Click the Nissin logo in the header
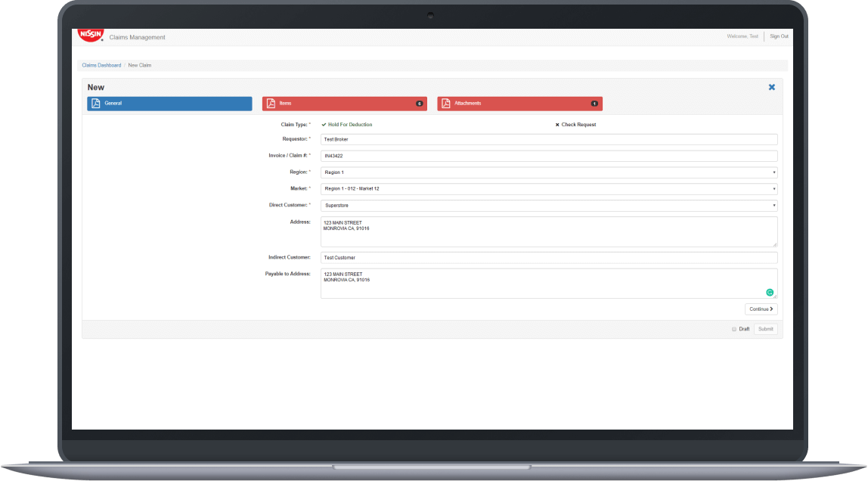This screenshot has width=868, height=481. (89, 33)
